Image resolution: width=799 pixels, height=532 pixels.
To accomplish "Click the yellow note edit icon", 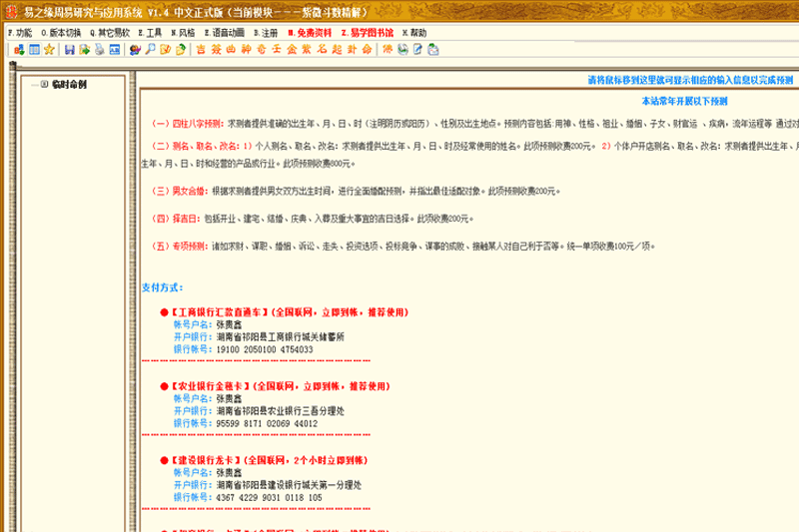I will 165,49.
